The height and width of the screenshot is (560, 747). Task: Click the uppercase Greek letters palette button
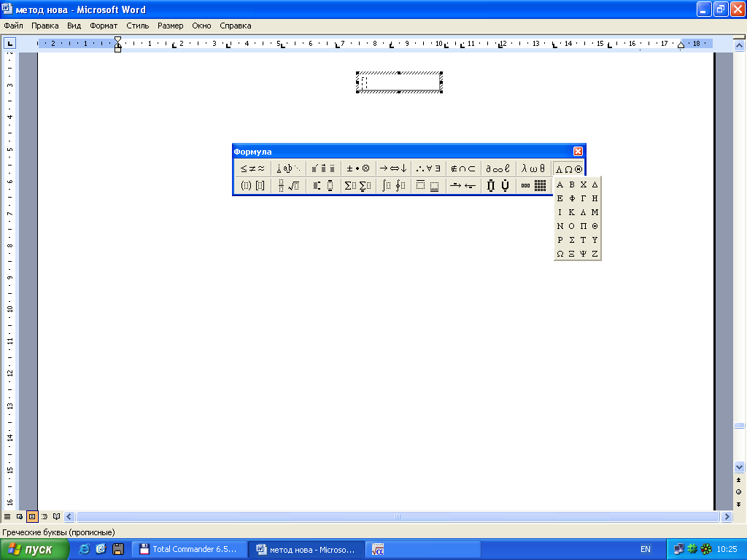(x=568, y=168)
